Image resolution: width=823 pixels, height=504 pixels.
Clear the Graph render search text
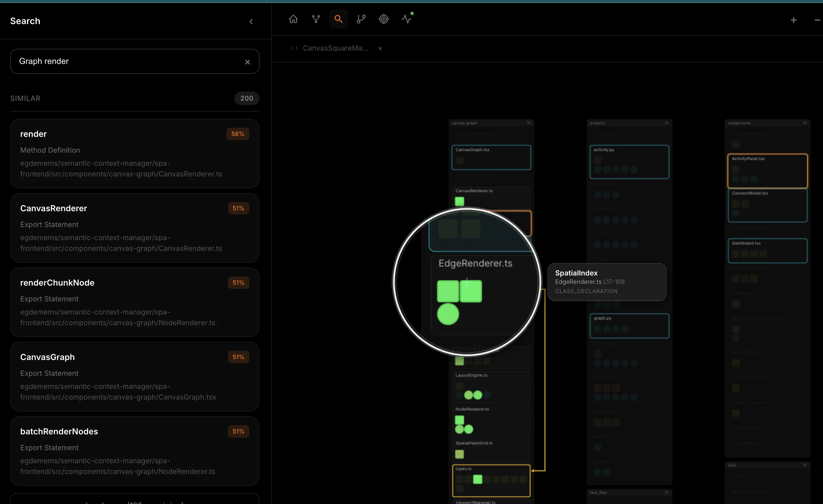(247, 62)
